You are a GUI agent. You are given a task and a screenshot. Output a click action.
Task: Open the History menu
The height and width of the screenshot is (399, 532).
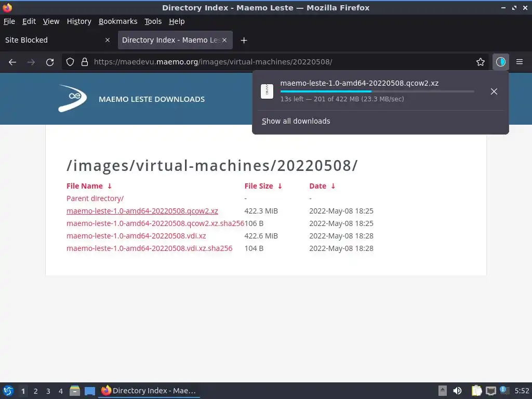(x=79, y=21)
